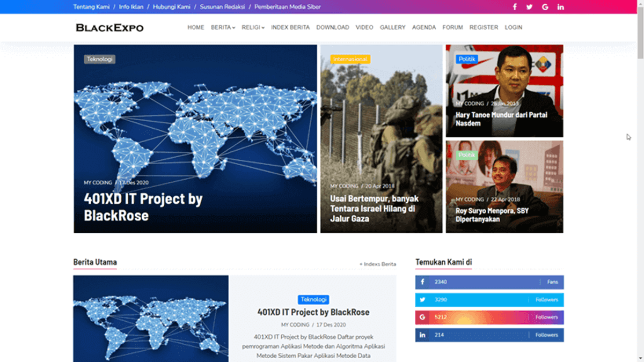The image size is (644, 362).
Task: Open the Index Berita menu item
Action: [290, 27]
